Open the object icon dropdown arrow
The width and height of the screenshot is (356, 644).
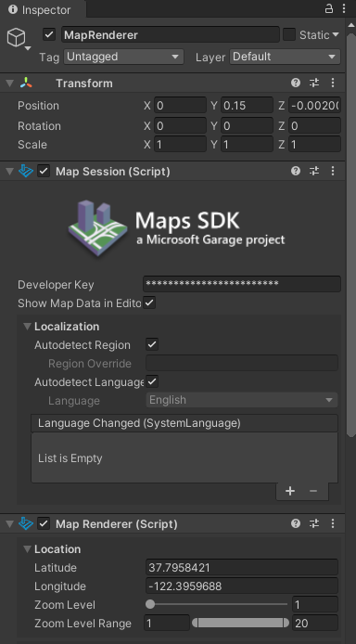[28, 48]
